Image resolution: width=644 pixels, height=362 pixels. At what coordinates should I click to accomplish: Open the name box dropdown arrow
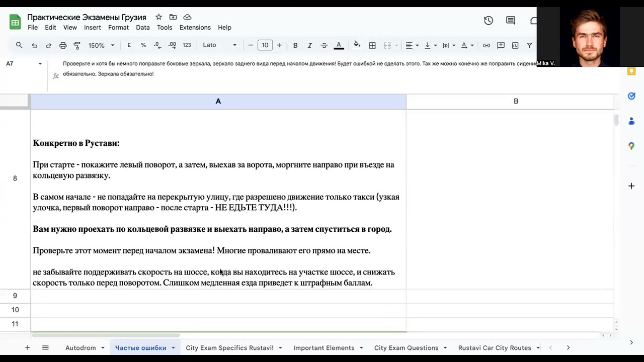[40, 64]
